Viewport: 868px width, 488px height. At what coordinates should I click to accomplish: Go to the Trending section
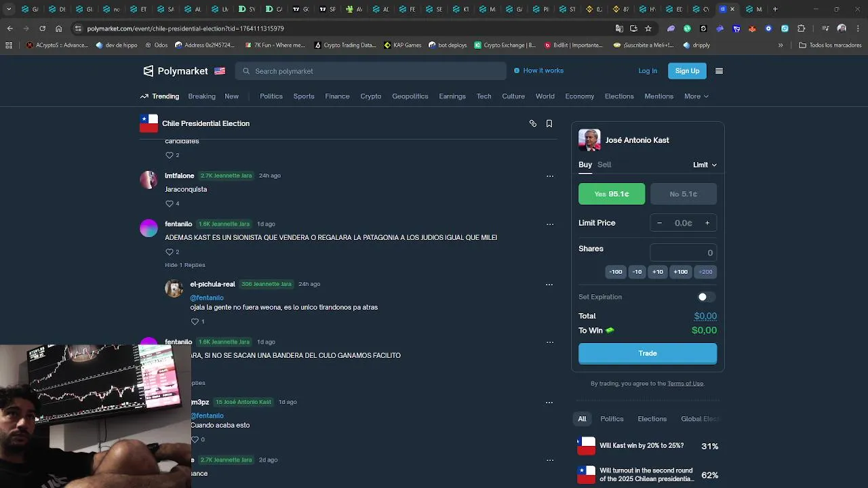pos(159,96)
